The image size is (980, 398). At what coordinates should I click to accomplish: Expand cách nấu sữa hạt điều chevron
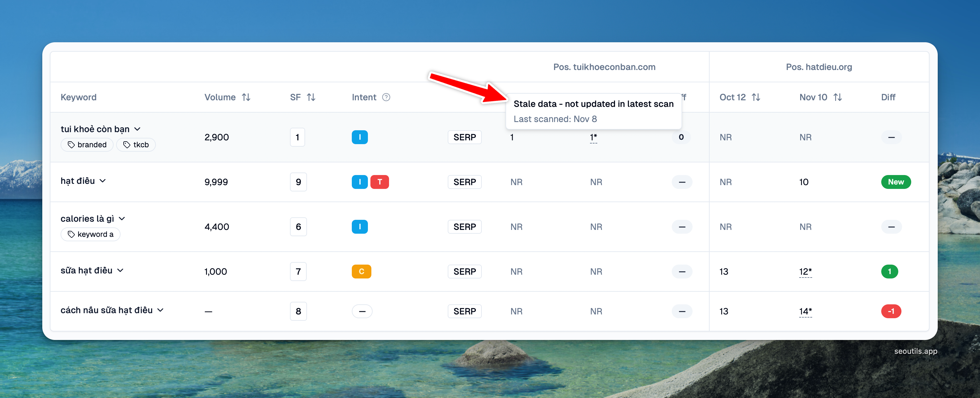(x=160, y=310)
